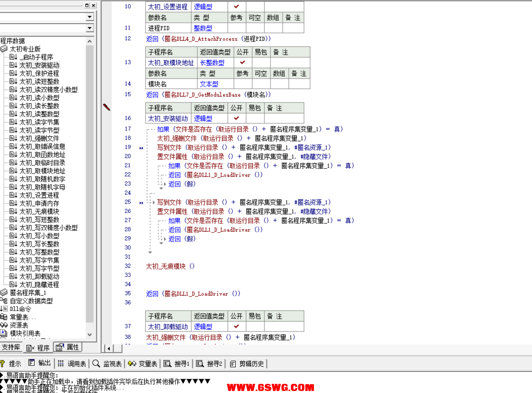
Task: Click the red breakpoint pen marker in gutter
Action: [107, 107]
